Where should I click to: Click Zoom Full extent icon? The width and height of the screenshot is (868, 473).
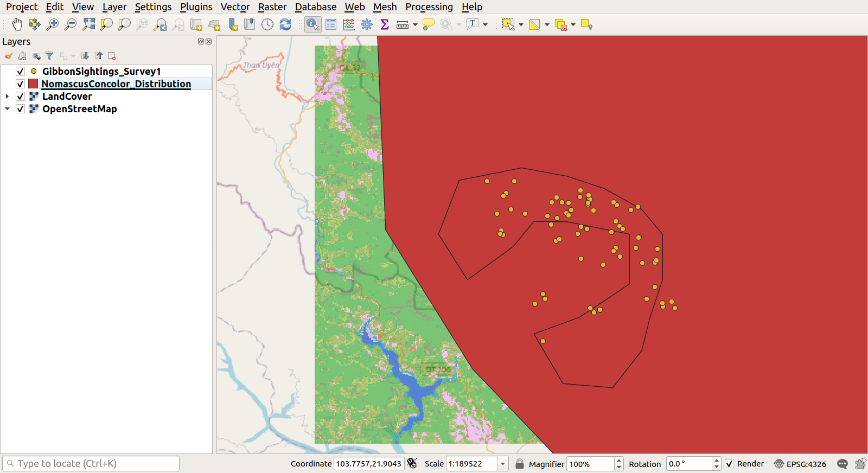pyautogui.click(x=88, y=24)
